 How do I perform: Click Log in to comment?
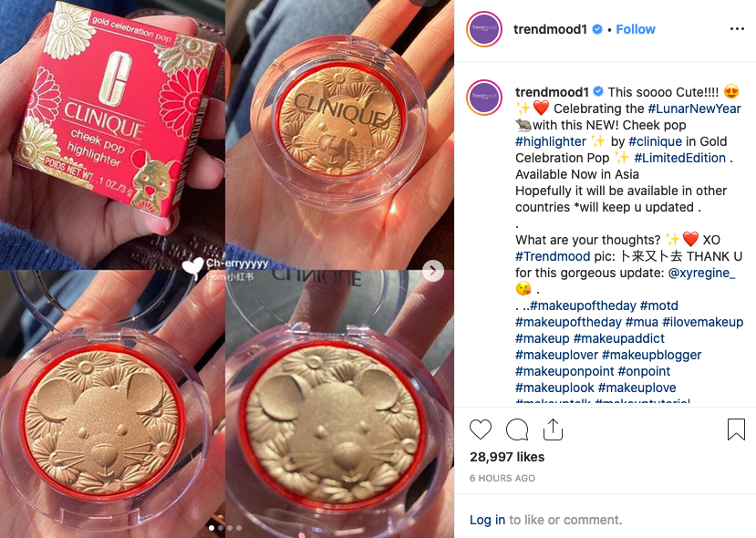488,520
